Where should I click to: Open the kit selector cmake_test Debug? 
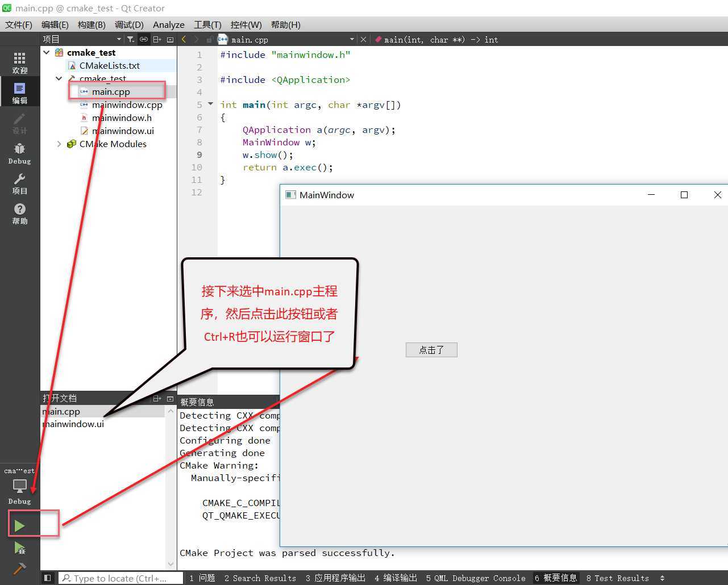click(20, 486)
